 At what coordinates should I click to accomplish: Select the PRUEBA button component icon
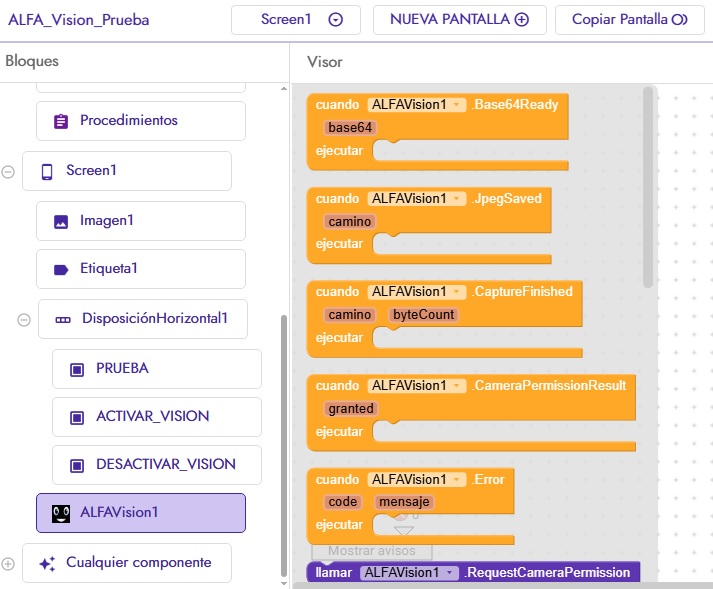pos(77,369)
